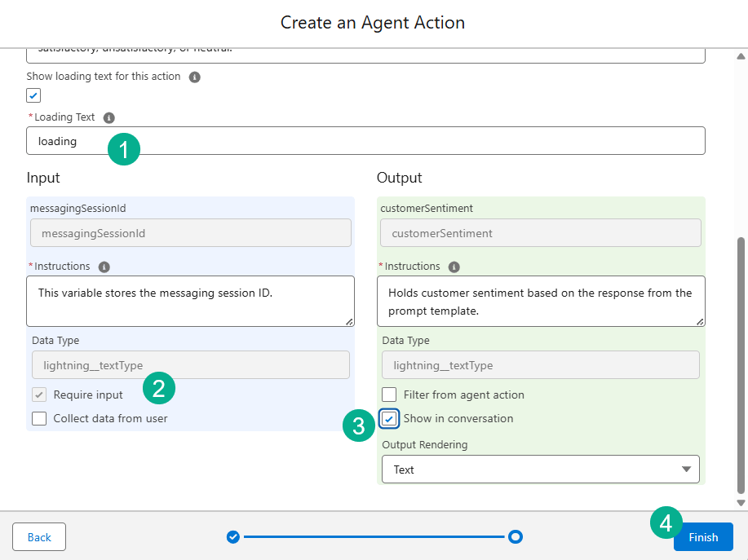
Task: Uncheck Show loading text for this action
Action: pos(33,95)
